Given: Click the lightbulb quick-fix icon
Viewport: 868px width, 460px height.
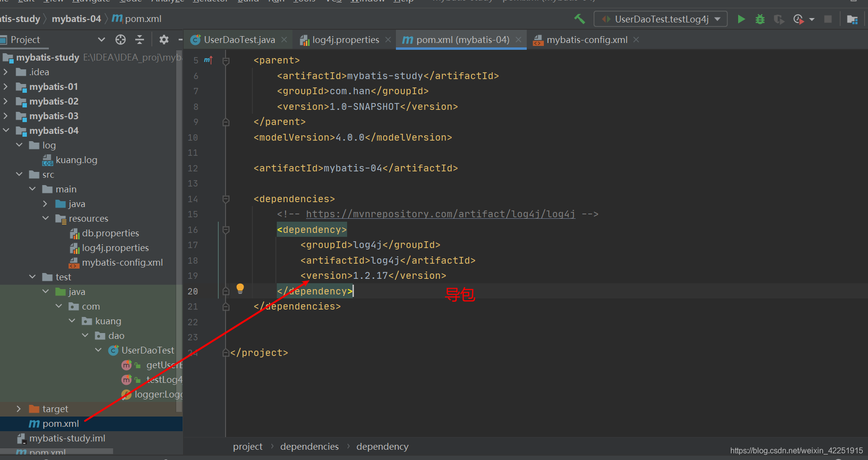Looking at the screenshot, I should click(240, 289).
